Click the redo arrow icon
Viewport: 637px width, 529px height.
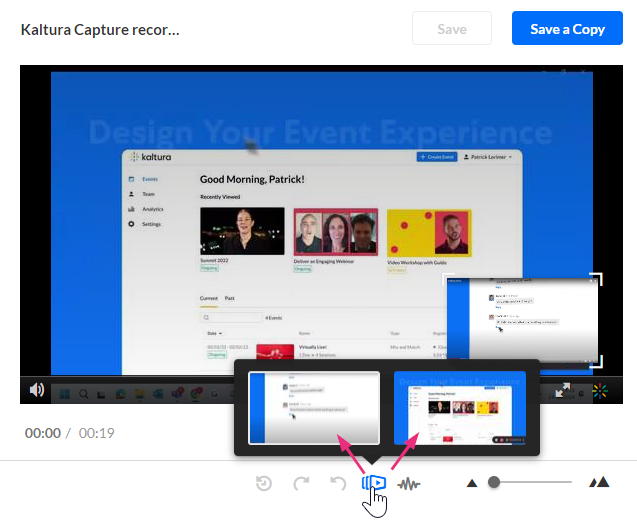tap(301, 483)
